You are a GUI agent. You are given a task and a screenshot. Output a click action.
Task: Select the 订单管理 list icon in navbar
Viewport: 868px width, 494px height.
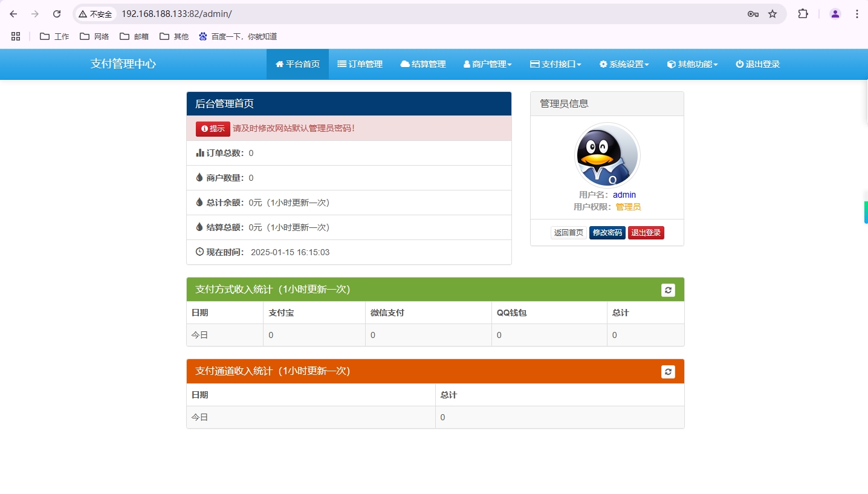pos(342,64)
